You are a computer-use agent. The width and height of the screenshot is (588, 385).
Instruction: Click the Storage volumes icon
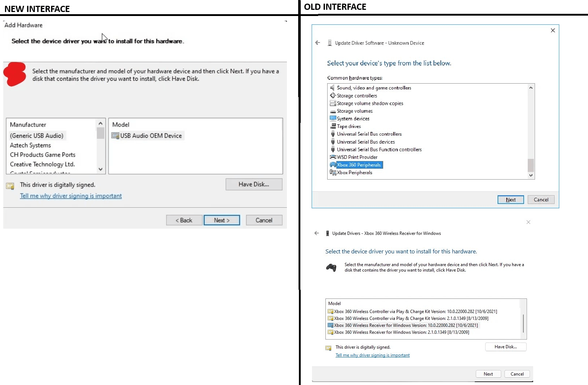pyautogui.click(x=333, y=111)
